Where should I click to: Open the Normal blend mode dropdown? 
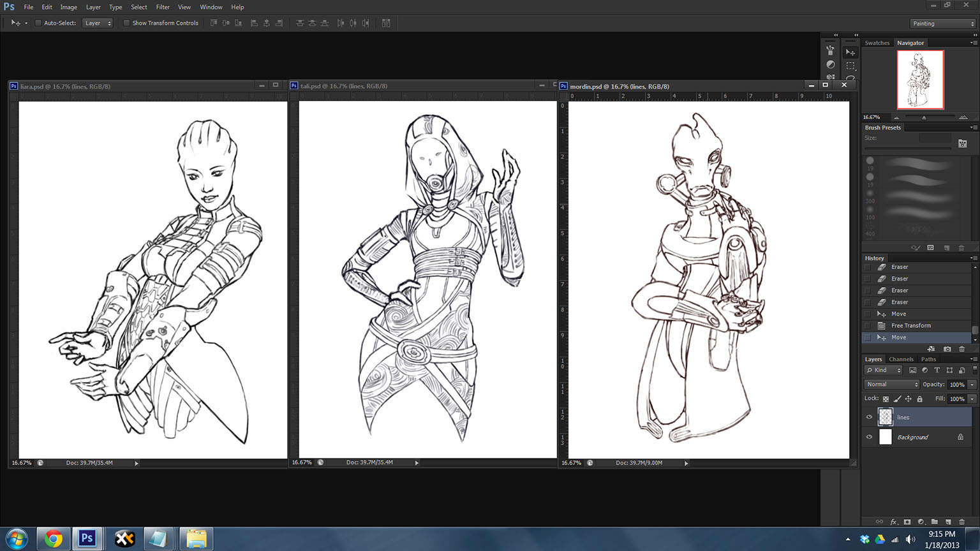pyautogui.click(x=891, y=385)
